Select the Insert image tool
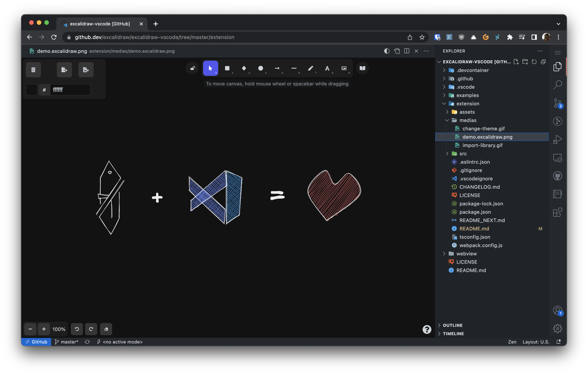This screenshot has width=588, height=374. click(344, 68)
